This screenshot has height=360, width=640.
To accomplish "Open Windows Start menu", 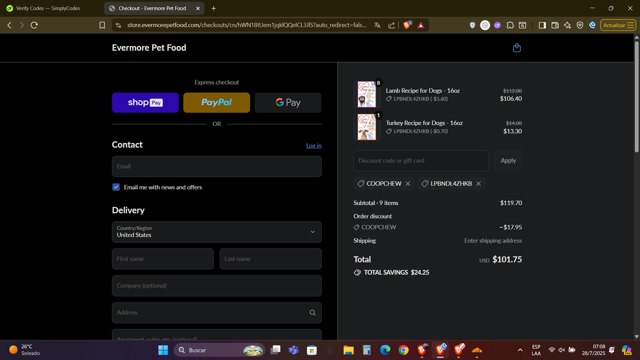I will pyautogui.click(x=163, y=350).
